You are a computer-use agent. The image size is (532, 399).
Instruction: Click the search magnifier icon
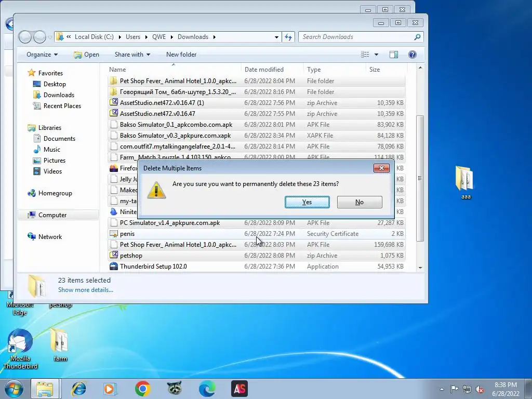pos(417,37)
